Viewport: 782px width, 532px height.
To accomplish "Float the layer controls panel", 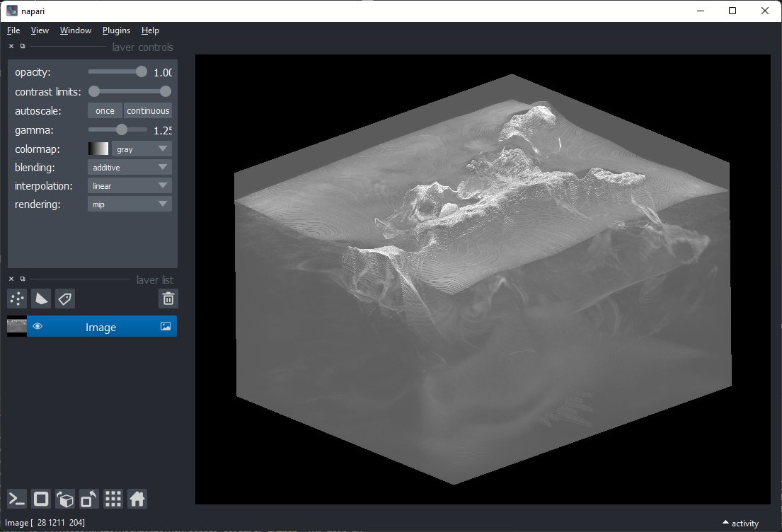I will pos(23,46).
